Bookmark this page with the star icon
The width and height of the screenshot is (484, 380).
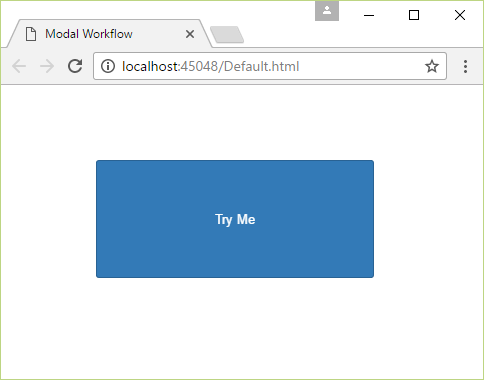click(x=432, y=66)
